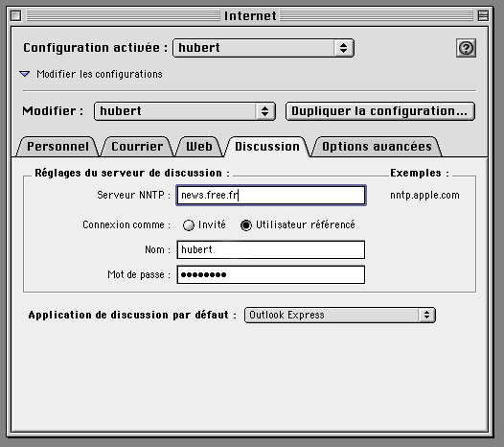Viewport: 504px width, 447px height.
Task: Click inside the Serveur NNTP field
Action: pyautogui.click(x=271, y=195)
